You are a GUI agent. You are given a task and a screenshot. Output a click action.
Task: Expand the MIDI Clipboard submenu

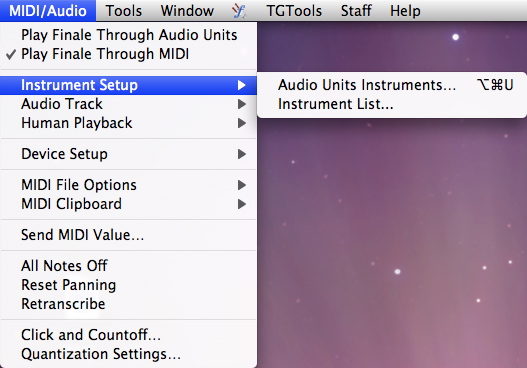point(128,204)
